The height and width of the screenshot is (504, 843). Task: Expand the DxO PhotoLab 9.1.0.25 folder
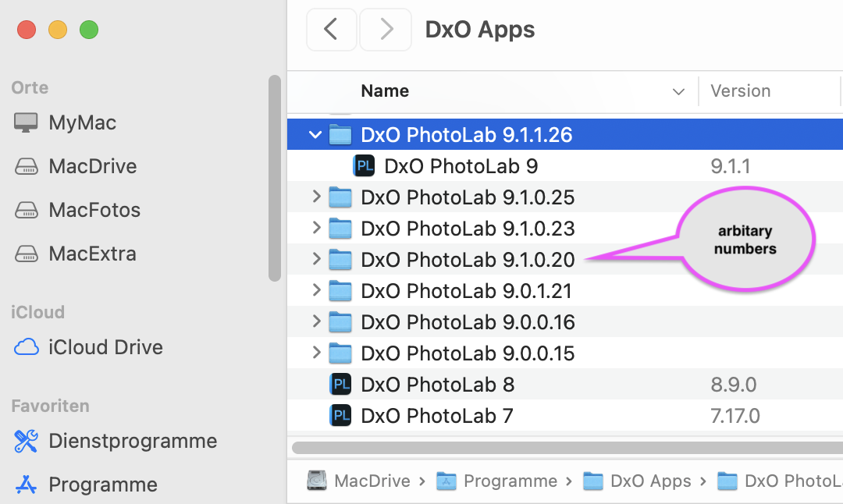[316, 197]
